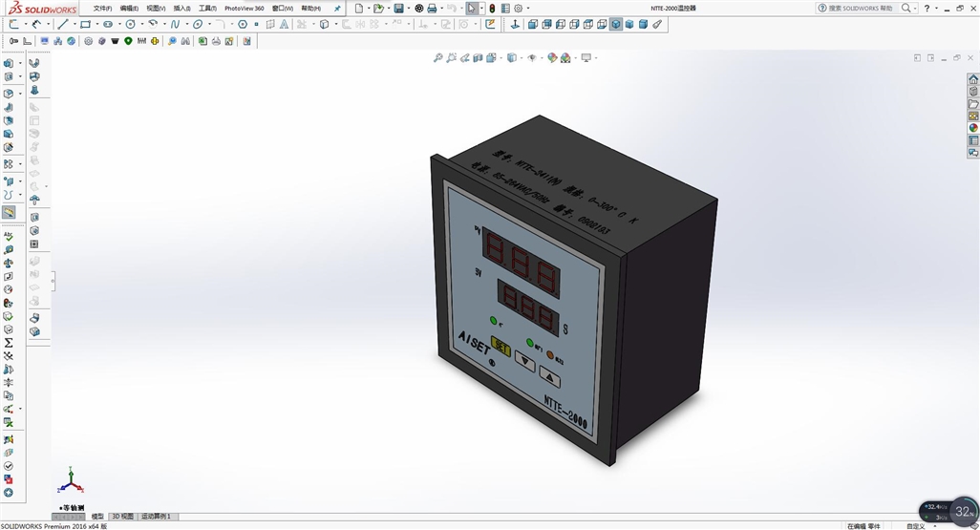Click the SOLIDWORKS logo
The width and height of the screenshot is (980, 530).
(42, 9)
